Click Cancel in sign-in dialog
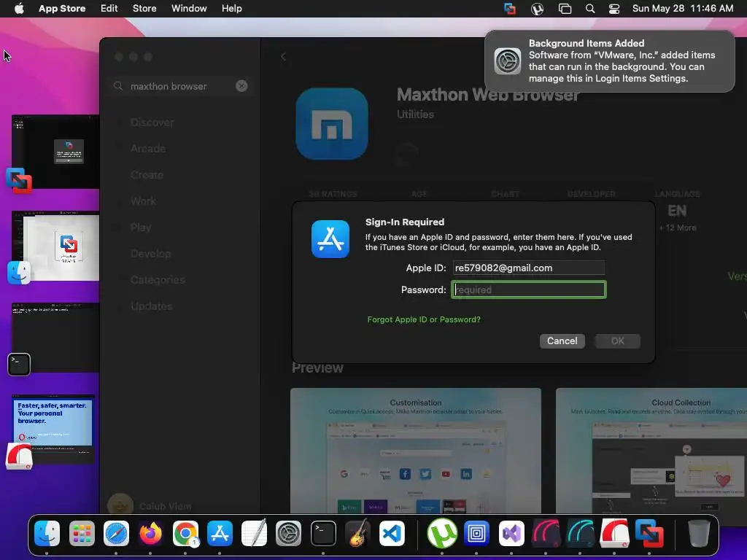This screenshot has height=560, width=747. pos(562,341)
